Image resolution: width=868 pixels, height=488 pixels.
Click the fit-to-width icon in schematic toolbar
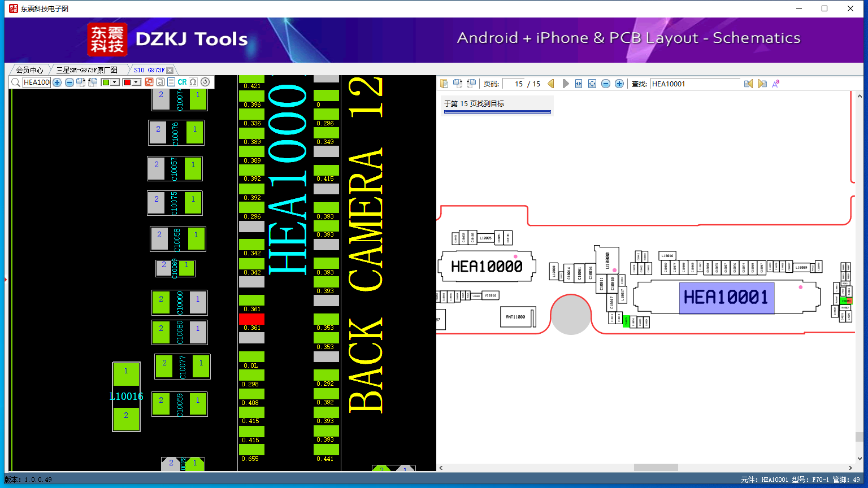(579, 84)
